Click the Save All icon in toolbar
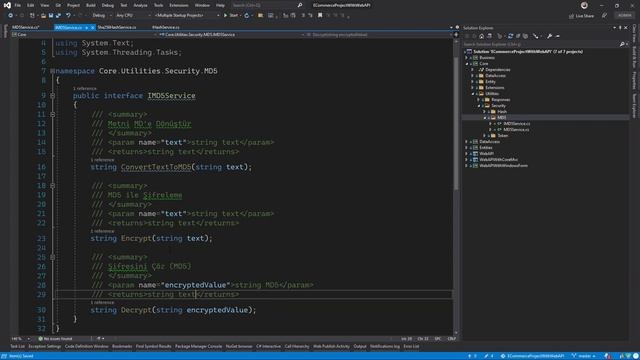 58,16
